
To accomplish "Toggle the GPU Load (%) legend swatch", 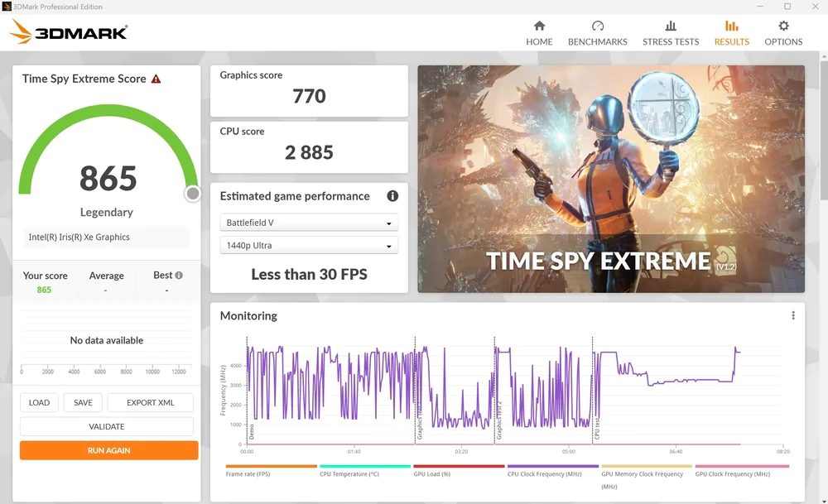I will pos(459,467).
